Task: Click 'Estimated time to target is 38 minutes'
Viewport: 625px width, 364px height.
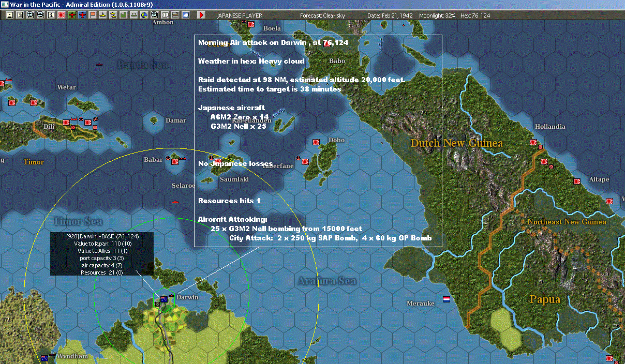Action: [x=270, y=89]
